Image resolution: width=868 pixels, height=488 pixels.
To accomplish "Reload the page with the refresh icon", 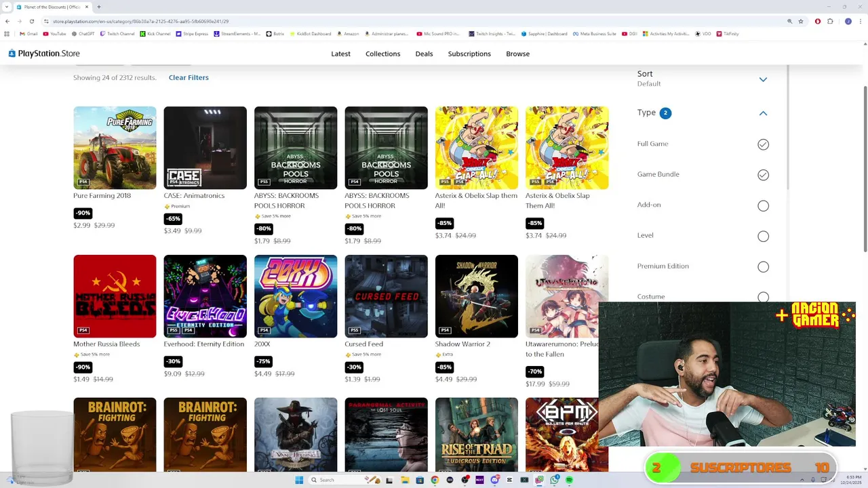I will pos(31,21).
